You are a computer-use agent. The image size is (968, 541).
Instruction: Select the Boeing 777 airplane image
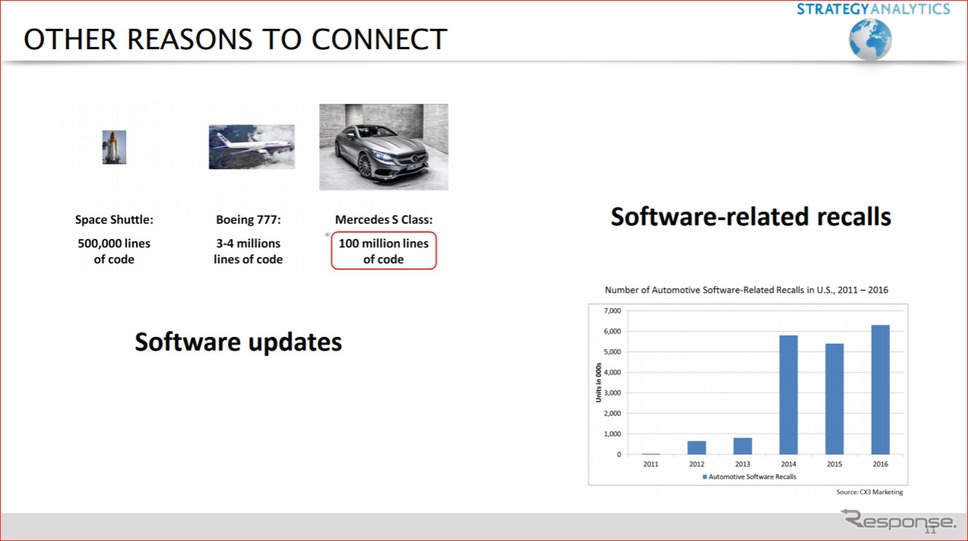tap(252, 146)
